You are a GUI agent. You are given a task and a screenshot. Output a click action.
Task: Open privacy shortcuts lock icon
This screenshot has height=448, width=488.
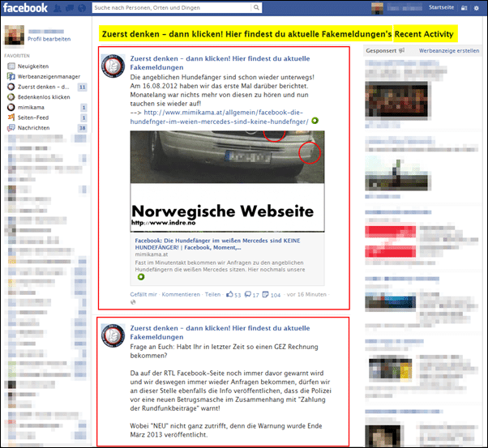464,8
